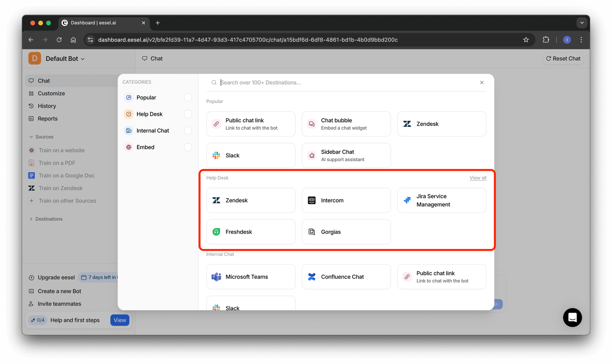
Task: Collapse the Sources section
Action: pos(41,137)
